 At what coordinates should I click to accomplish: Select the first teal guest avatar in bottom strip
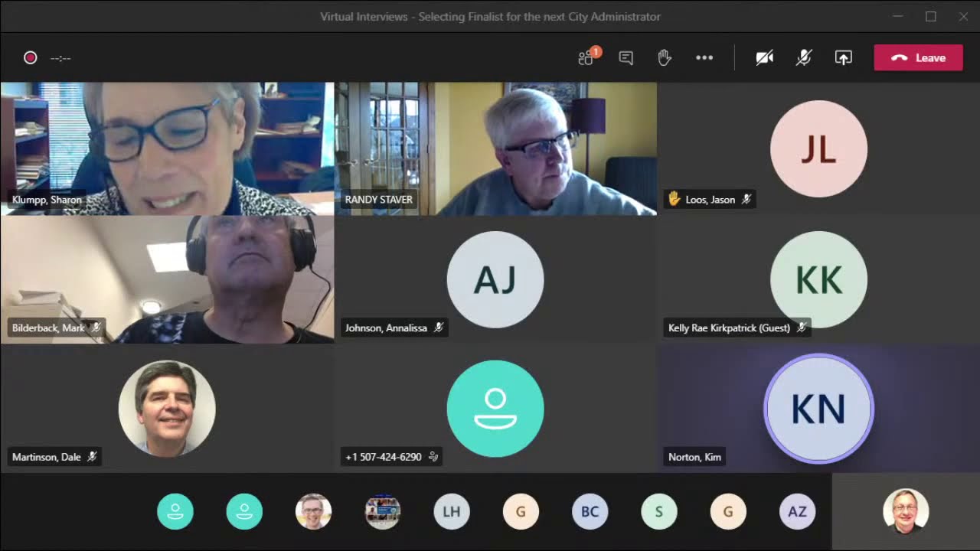[x=175, y=511]
